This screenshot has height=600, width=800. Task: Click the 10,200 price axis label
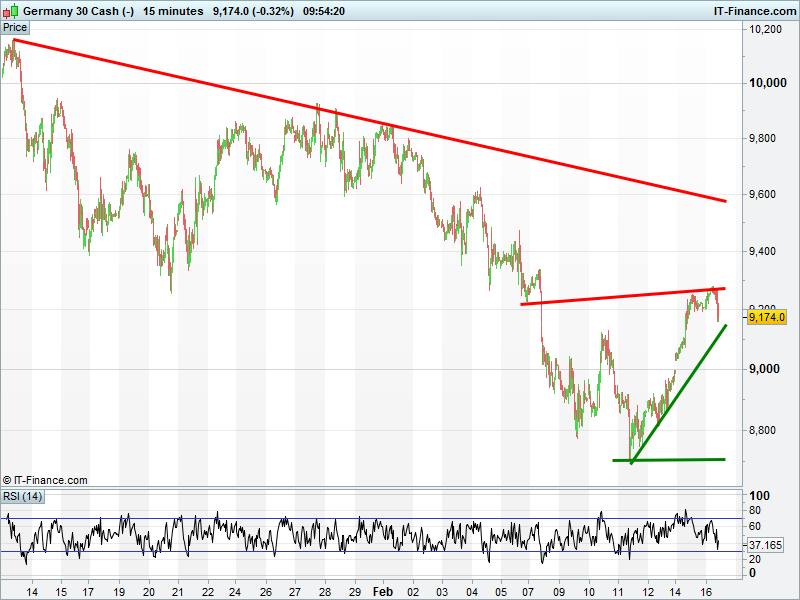point(765,29)
